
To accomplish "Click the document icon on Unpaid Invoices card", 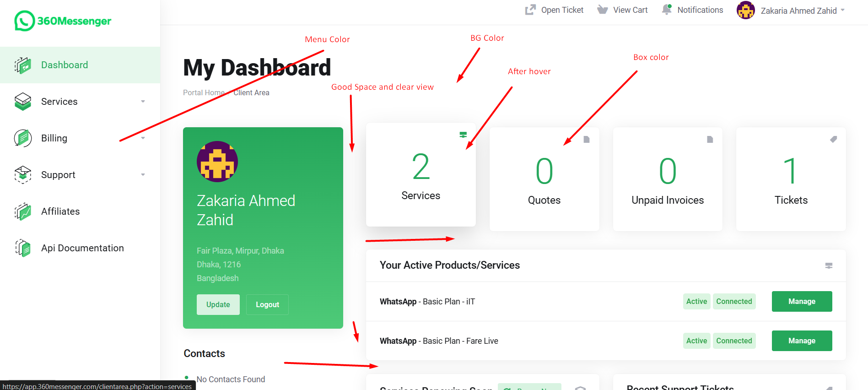I will [710, 139].
